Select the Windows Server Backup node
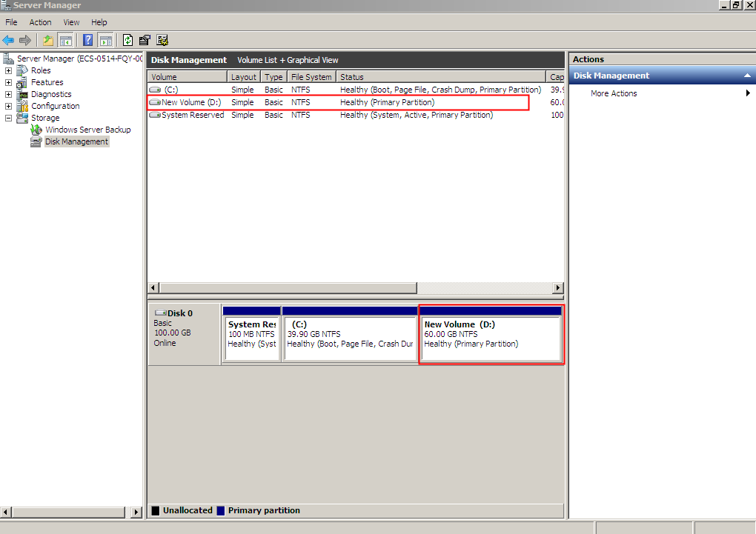Viewport: 756px width, 534px height. [x=87, y=130]
